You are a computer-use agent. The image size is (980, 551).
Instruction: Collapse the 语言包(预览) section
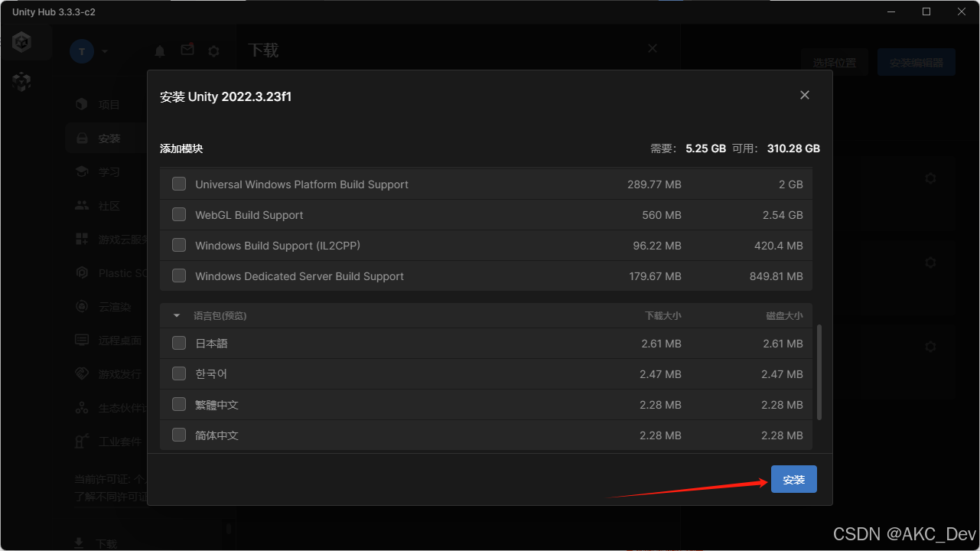[x=177, y=315]
